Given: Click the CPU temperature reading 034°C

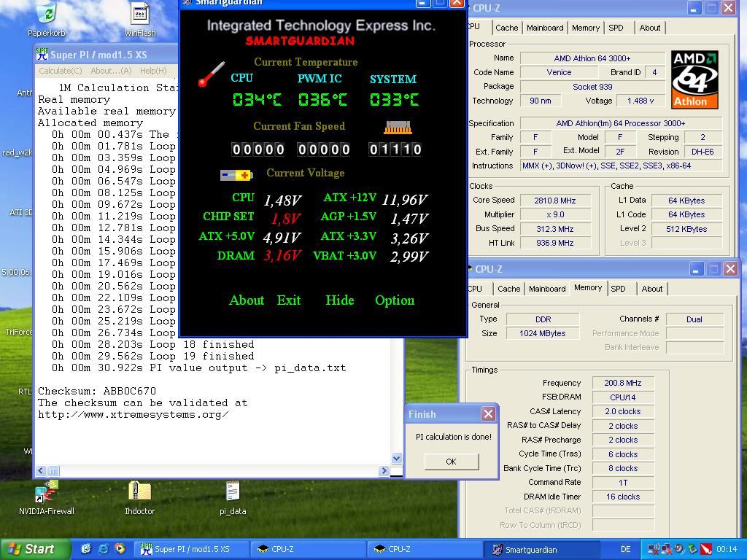Looking at the screenshot, I should tap(257, 99).
